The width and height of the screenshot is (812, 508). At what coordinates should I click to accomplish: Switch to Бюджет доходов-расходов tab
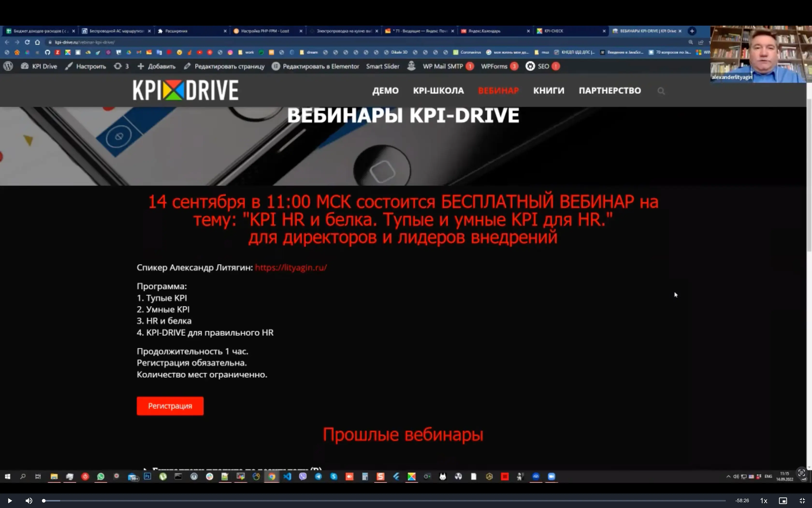41,31
